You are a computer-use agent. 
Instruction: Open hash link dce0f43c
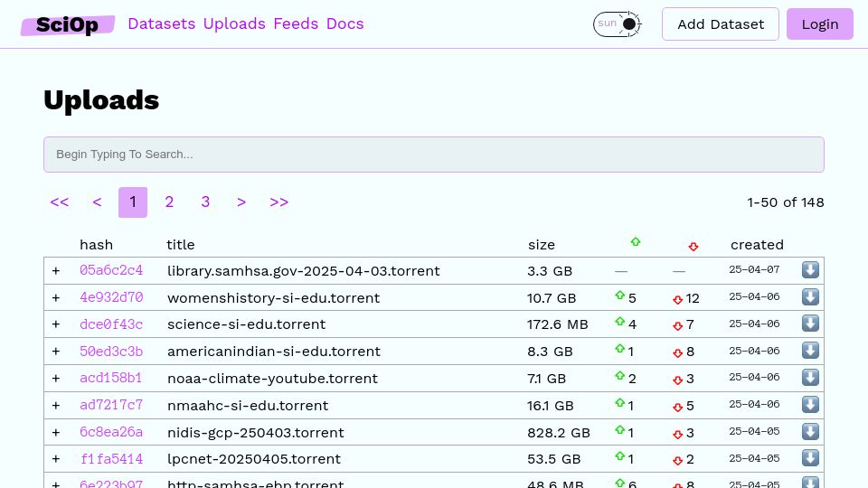(111, 324)
